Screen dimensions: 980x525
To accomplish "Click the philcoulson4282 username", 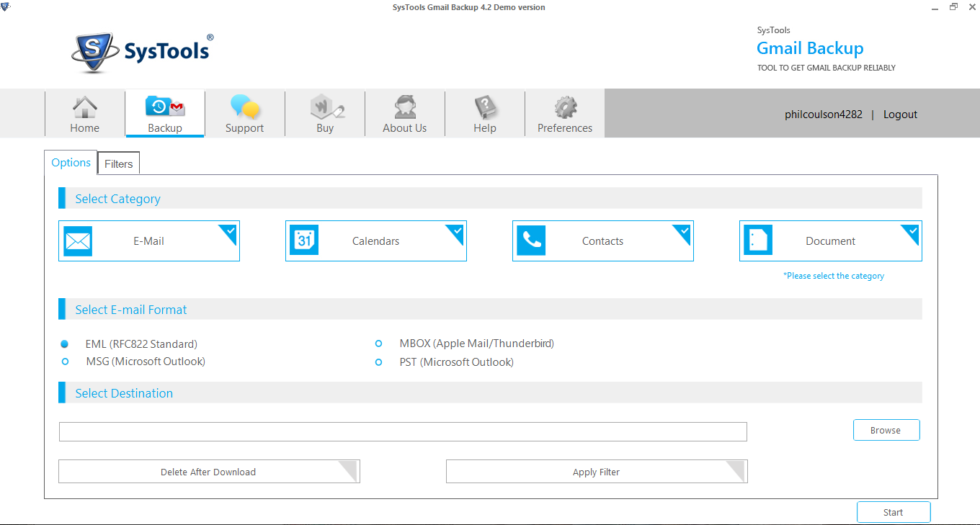I will point(824,115).
